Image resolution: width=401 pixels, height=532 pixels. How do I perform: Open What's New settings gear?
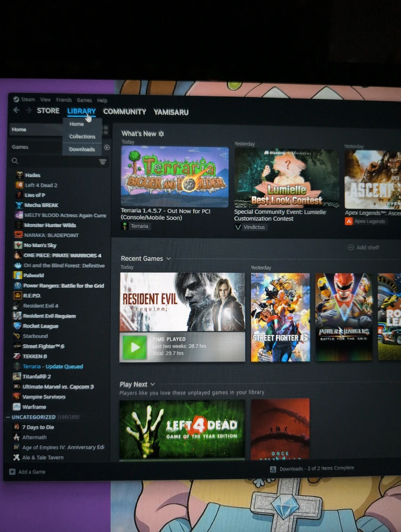tap(161, 134)
